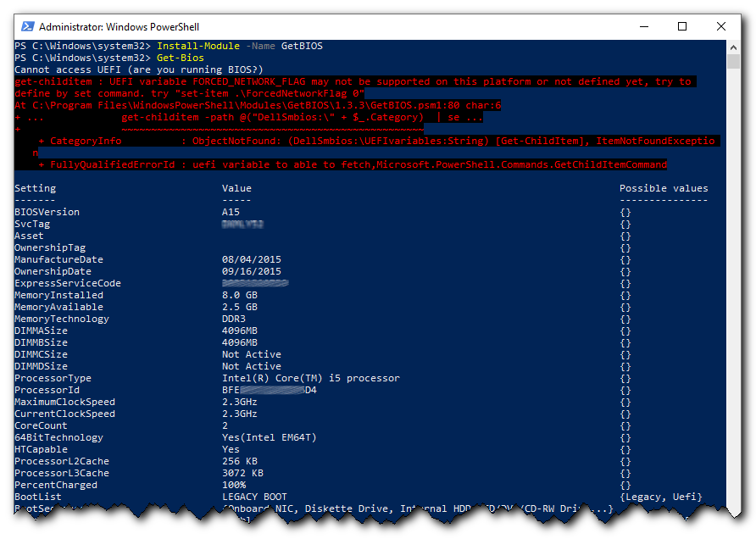756x539 pixels.
Task: Click the 'DIMMBSize' setting name
Action: [41, 342]
